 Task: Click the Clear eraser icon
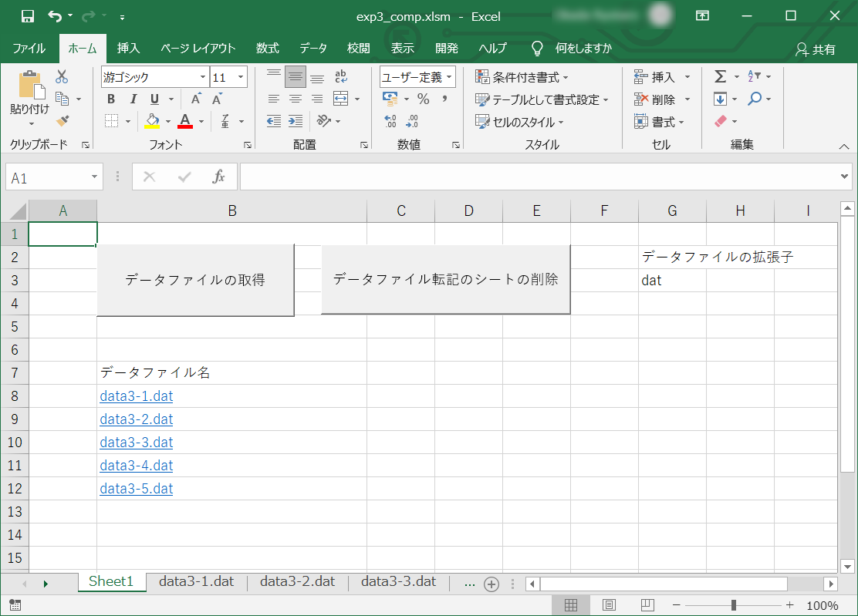click(721, 121)
